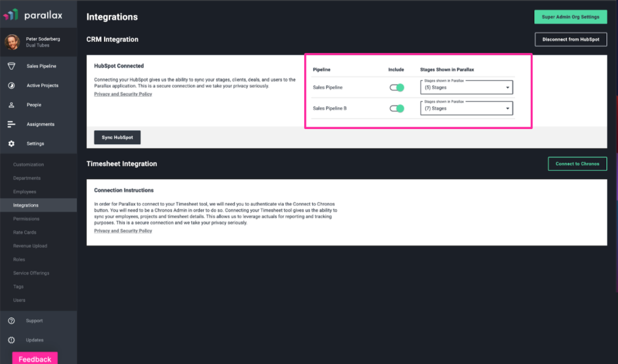Screen dimensions: 618x364
Task: Click the Timesheet Integration heading
Action: (x=122, y=163)
